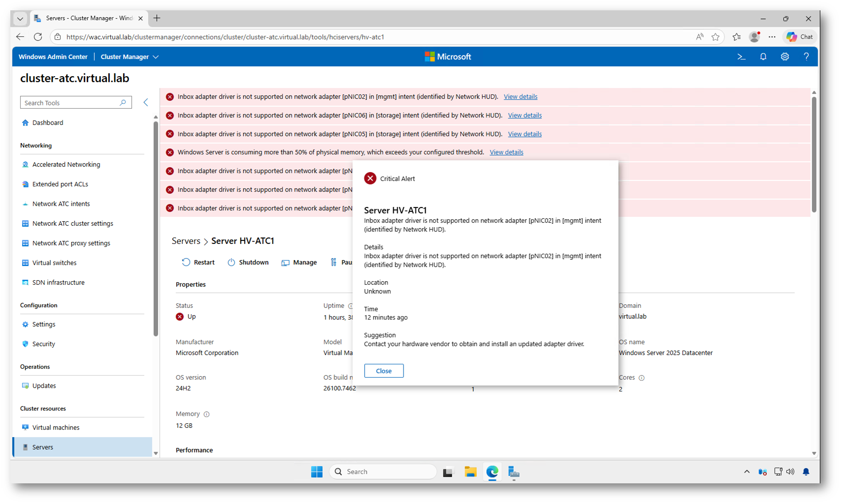Collapse the tools sidebar panel

coord(146,102)
